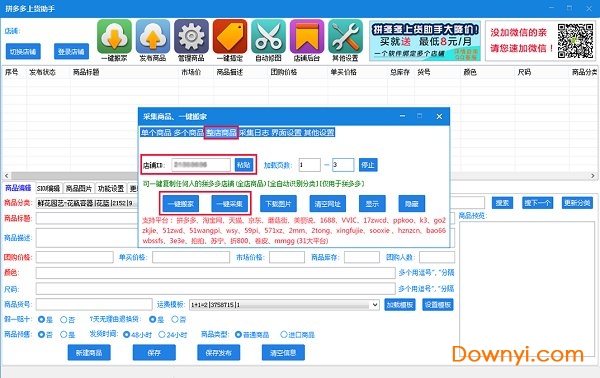Open 其他设置 wrench and screwdriver icon
The height and width of the screenshot is (378, 600).
(345, 36)
